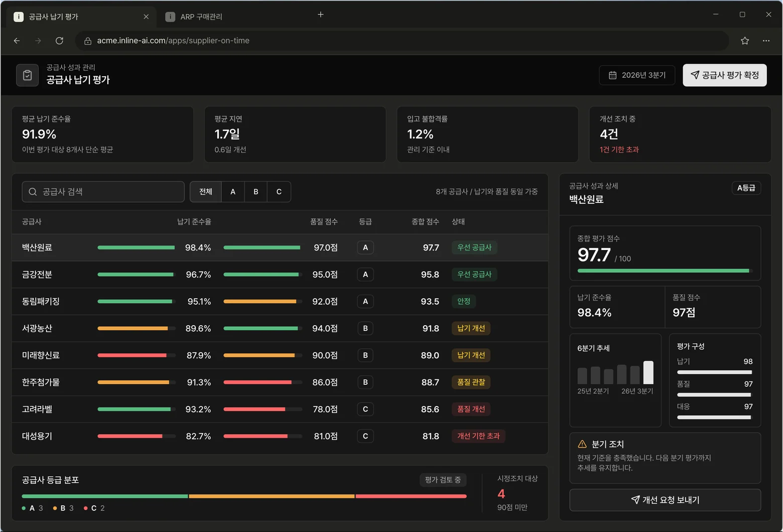Click the A등급 badge in detail panel

click(746, 188)
